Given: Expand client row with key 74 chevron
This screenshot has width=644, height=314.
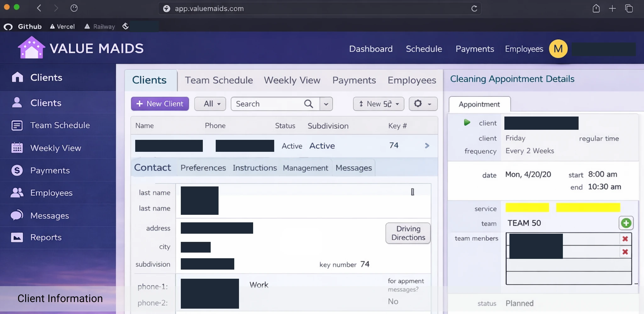Looking at the screenshot, I should pyautogui.click(x=427, y=146).
